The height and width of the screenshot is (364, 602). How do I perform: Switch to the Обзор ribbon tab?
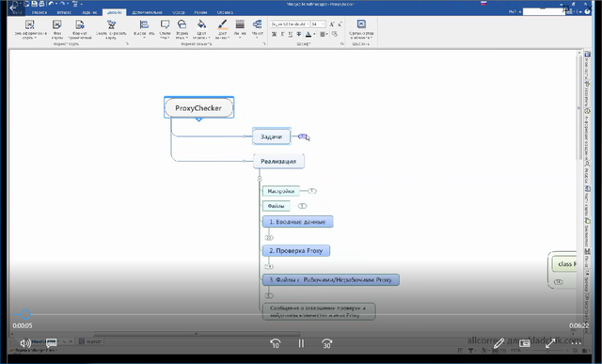pyautogui.click(x=179, y=12)
